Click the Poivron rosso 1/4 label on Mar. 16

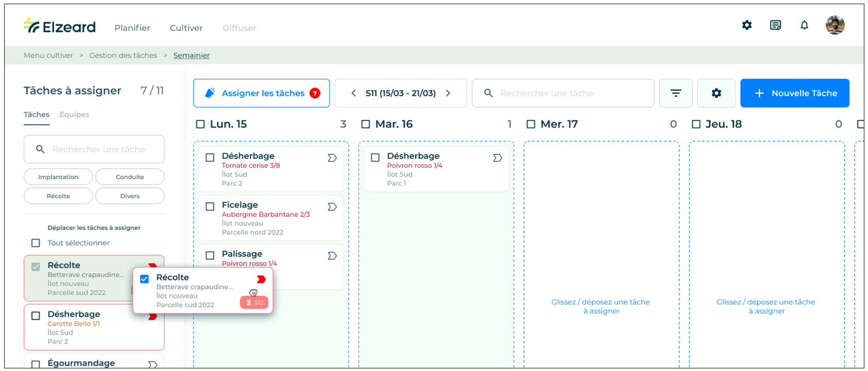tap(414, 165)
